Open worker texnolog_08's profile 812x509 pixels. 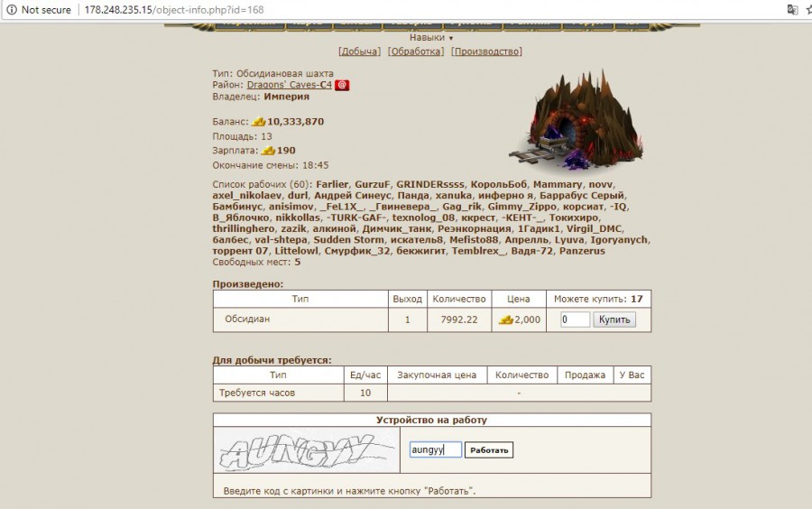(422, 218)
